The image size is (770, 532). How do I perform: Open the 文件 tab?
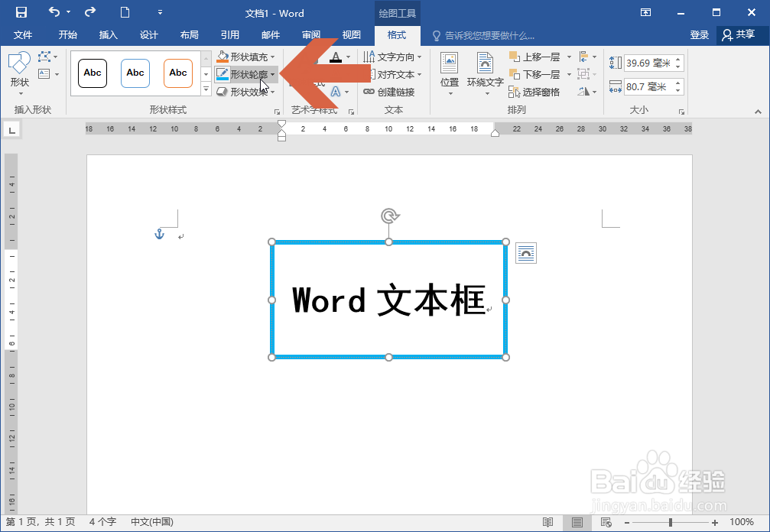(23, 35)
